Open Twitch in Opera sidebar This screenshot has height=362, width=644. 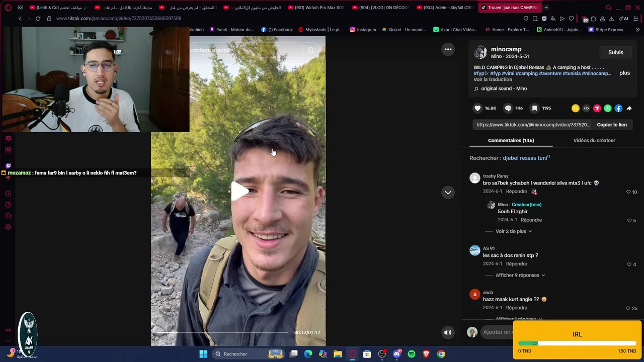tap(8, 165)
